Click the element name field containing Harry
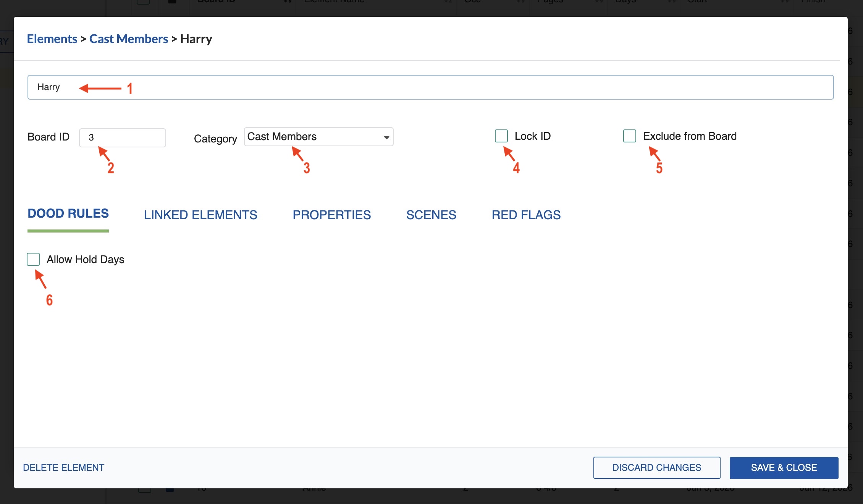Image resolution: width=863 pixels, height=504 pixels. pos(430,87)
